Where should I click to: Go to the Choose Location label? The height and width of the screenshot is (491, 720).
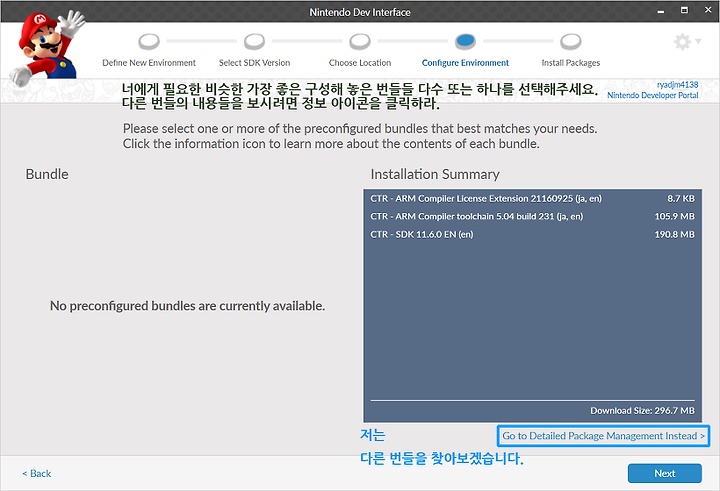[x=360, y=63]
